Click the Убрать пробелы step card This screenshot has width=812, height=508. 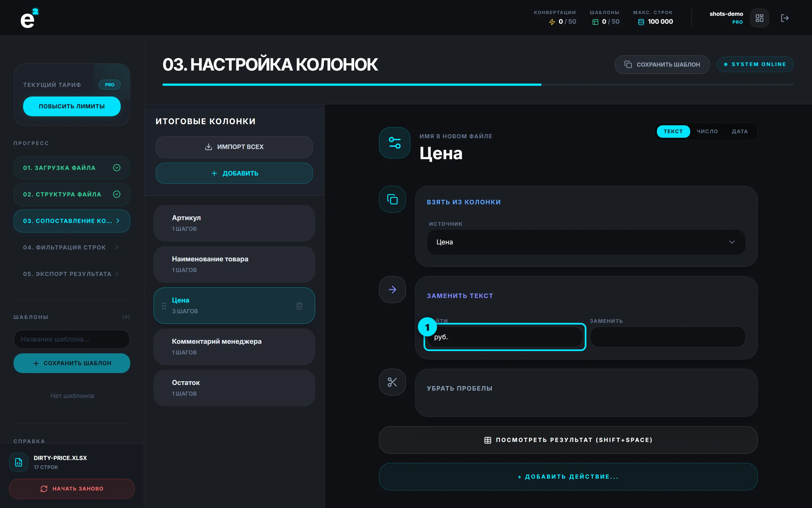point(586,393)
